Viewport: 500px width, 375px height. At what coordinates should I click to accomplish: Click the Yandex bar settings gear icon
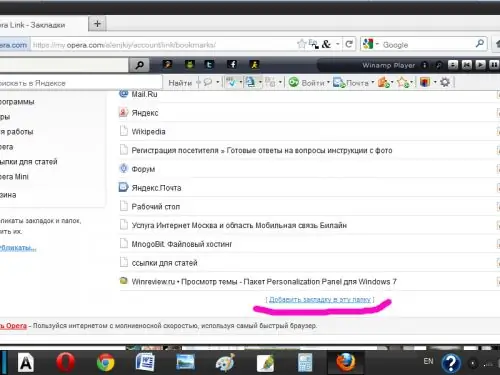point(445,82)
